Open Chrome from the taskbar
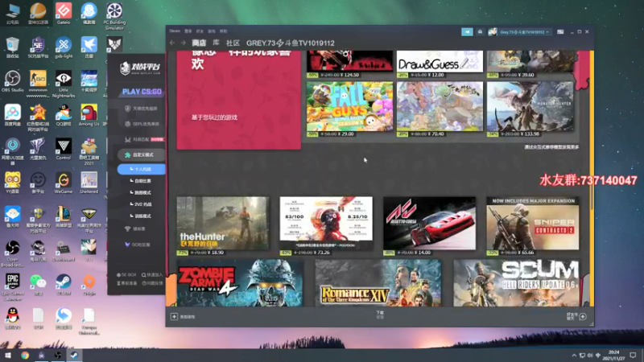The width and height of the screenshot is (644, 362). [x=25, y=356]
